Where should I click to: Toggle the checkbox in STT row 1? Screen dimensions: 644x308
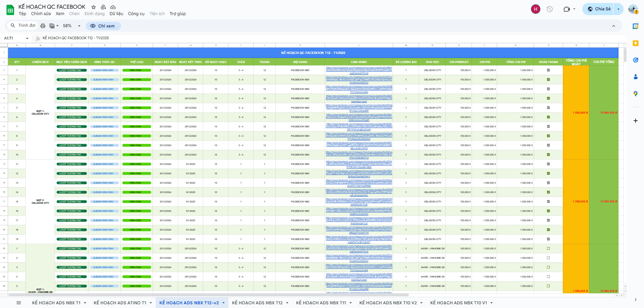548,70
